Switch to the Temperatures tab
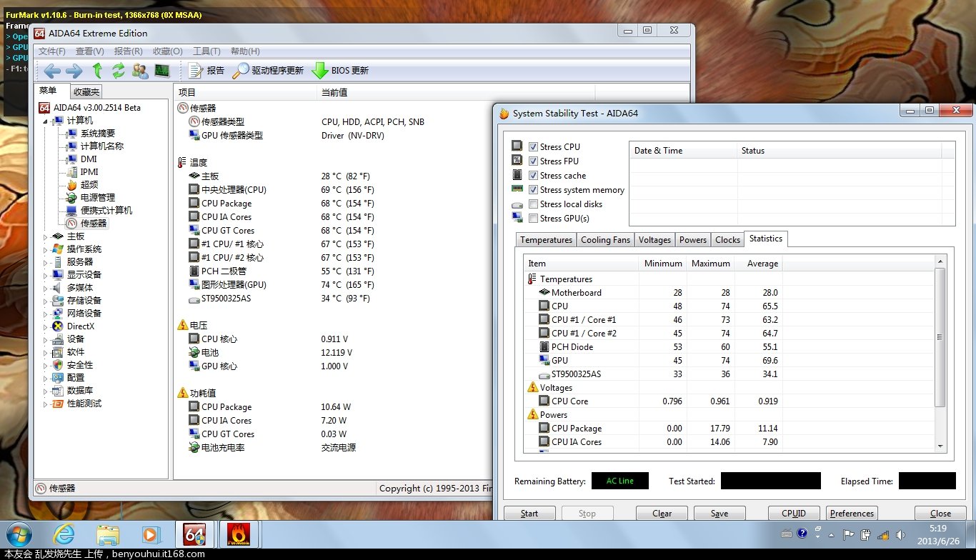976x560 pixels. (546, 240)
